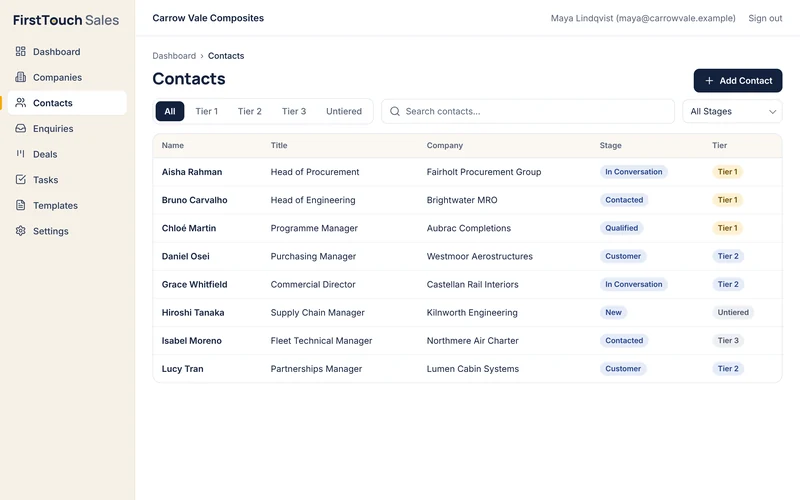The image size is (800, 500).
Task: Click the Sign out link
Action: click(765, 18)
